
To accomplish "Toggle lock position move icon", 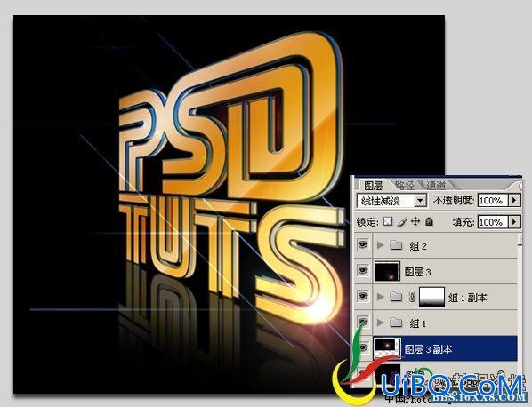I will click(x=415, y=221).
